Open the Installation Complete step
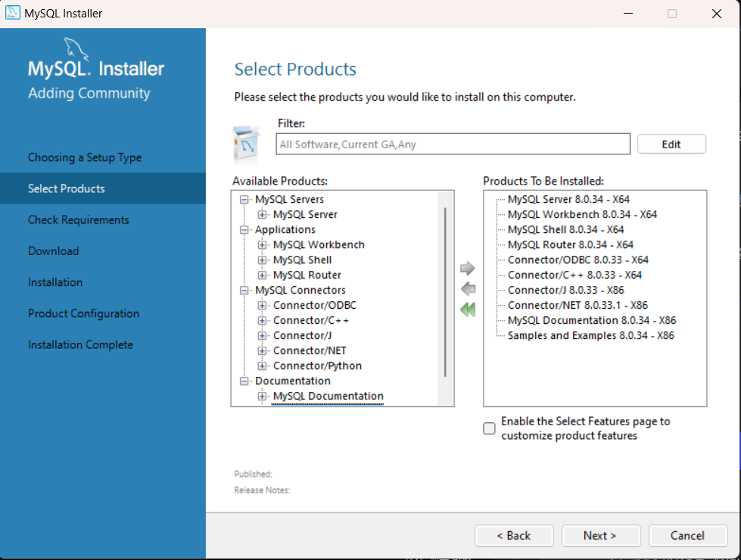The width and height of the screenshot is (741, 560). 80,344
